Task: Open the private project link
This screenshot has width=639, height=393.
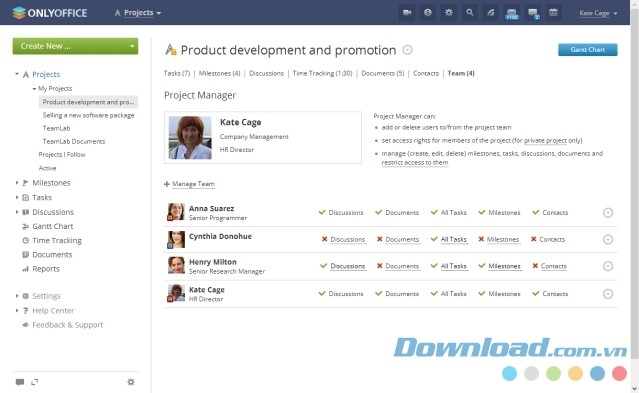Action: click(x=545, y=141)
